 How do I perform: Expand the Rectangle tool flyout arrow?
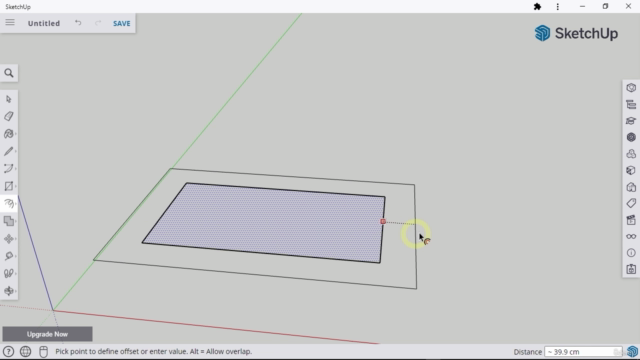coord(16,186)
